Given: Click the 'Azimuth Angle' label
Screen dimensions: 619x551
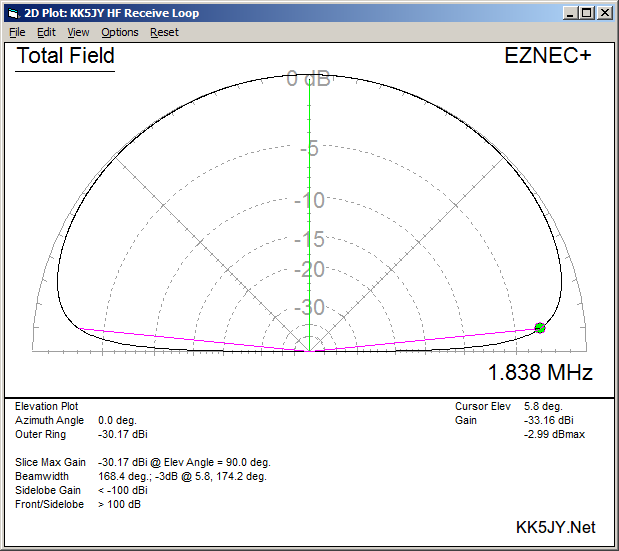Looking at the screenshot, I should pos(49,420).
